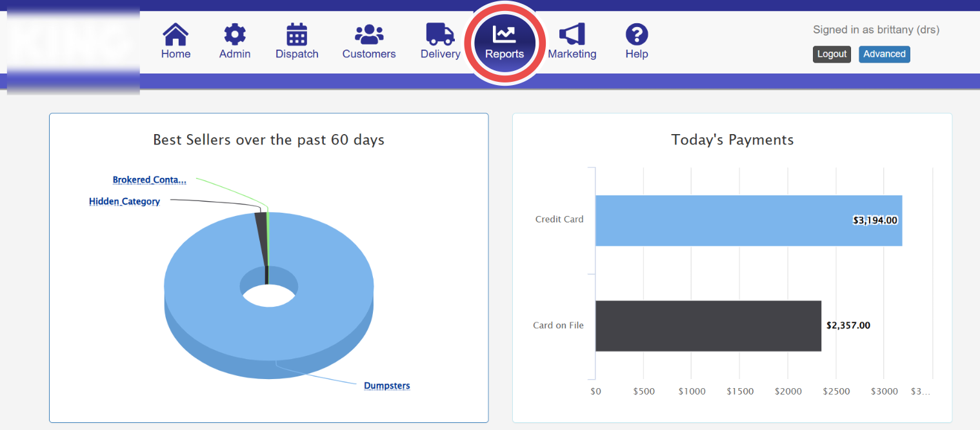Viewport: 980px width, 430px height.
Task: Click the Logout button
Action: coord(832,54)
